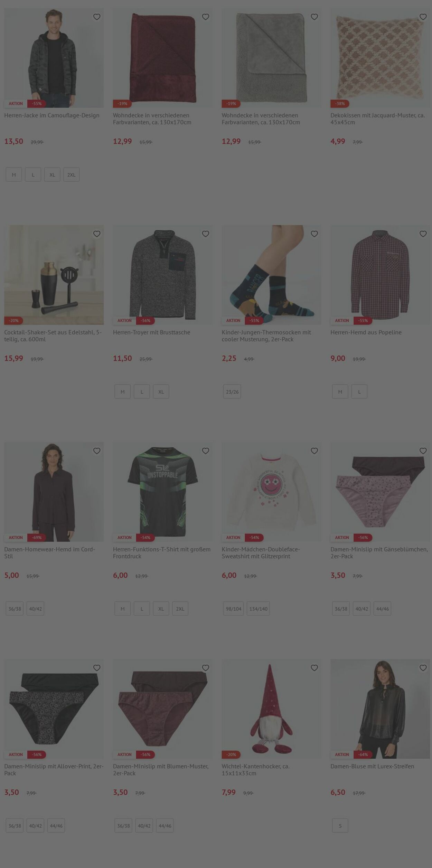Select 44/46 for Damen-Minislip mit Gänseblümchen
The width and height of the screenshot is (432, 868).
point(382,609)
